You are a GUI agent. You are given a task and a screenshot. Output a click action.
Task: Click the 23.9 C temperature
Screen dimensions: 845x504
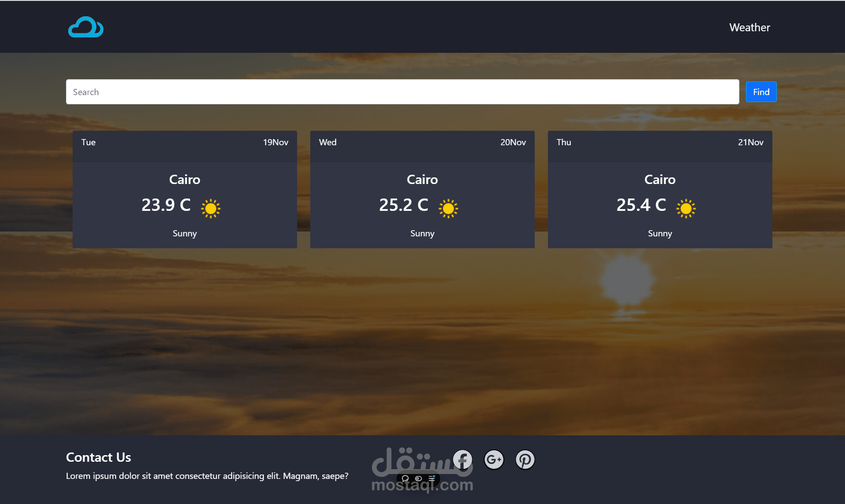(166, 205)
